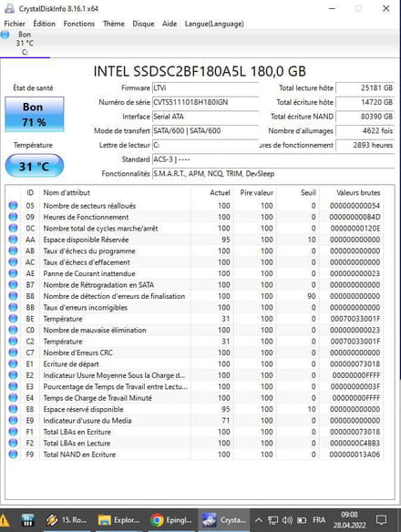Click the Interface field Serial ATA
The height and width of the screenshot is (532, 401).
(x=206, y=117)
